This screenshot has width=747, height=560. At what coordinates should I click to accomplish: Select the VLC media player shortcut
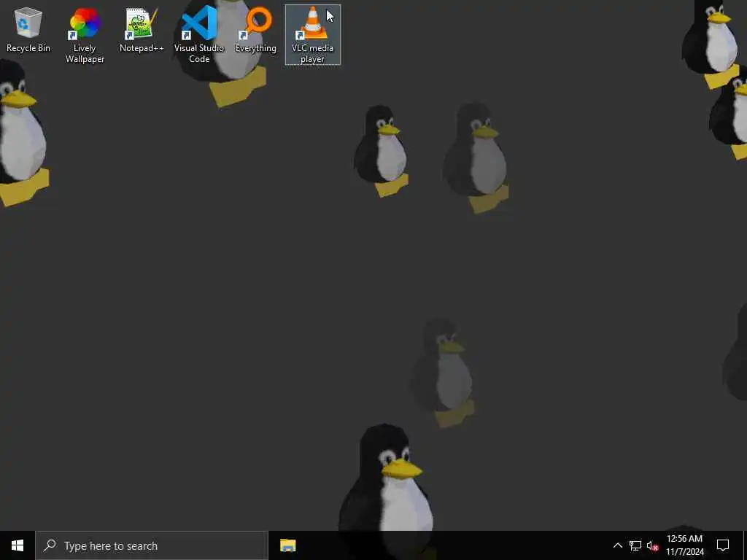click(x=312, y=35)
